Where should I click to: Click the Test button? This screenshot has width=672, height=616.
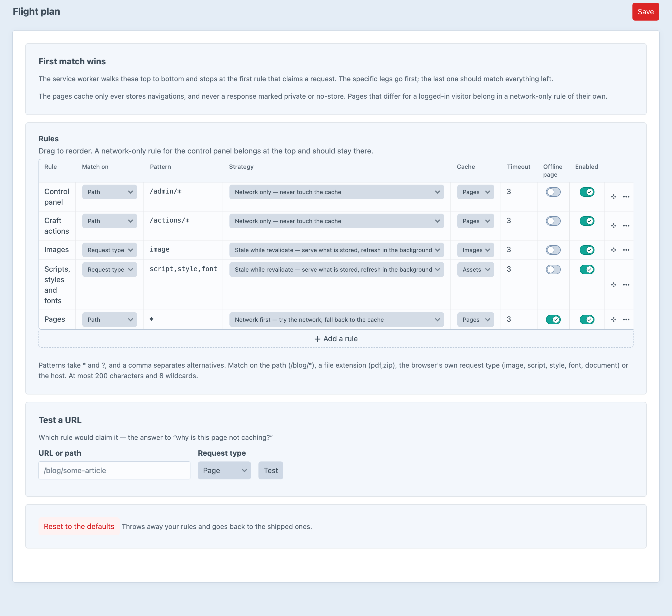pyautogui.click(x=271, y=470)
